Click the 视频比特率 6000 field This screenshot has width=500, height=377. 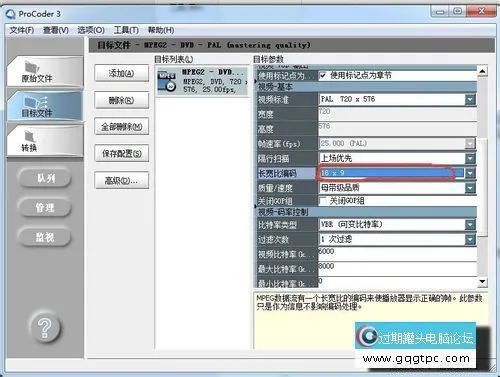click(397, 254)
